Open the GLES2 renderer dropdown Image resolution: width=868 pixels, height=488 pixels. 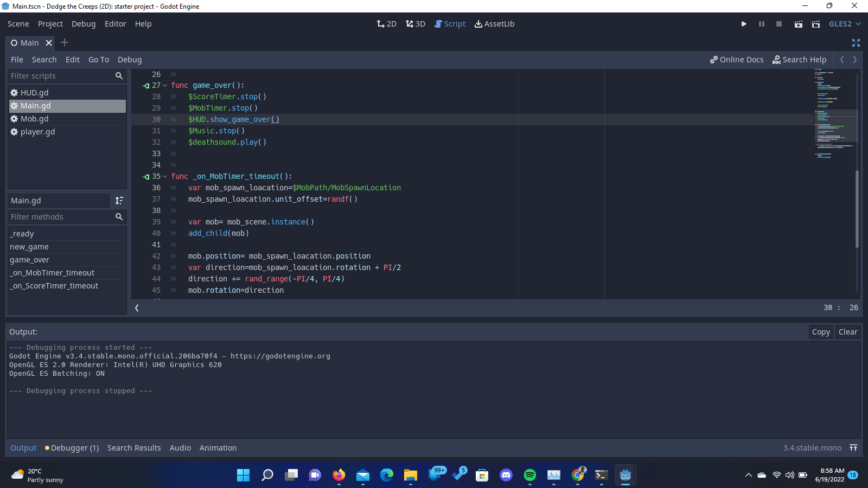pyautogui.click(x=845, y=24)
